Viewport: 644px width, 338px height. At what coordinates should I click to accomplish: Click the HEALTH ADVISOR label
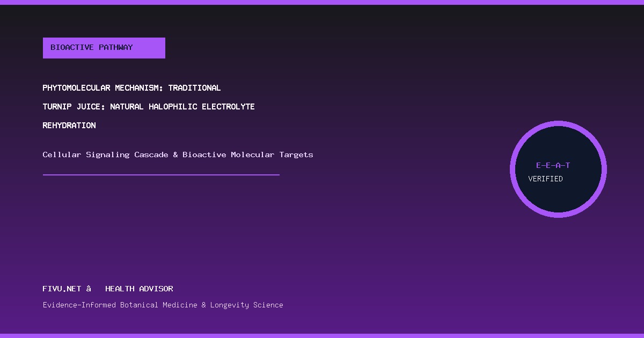(x=139, y=289)
